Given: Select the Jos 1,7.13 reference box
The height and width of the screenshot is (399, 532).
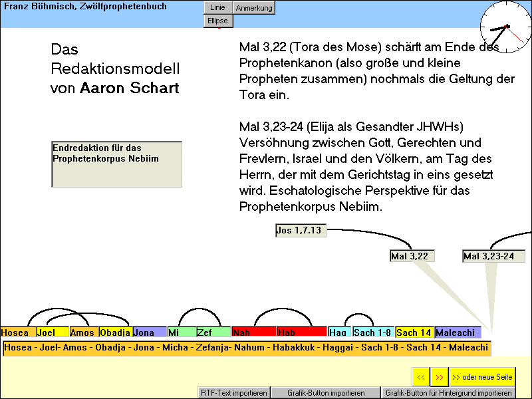Looking at the screenshot, I should (301, 231).
